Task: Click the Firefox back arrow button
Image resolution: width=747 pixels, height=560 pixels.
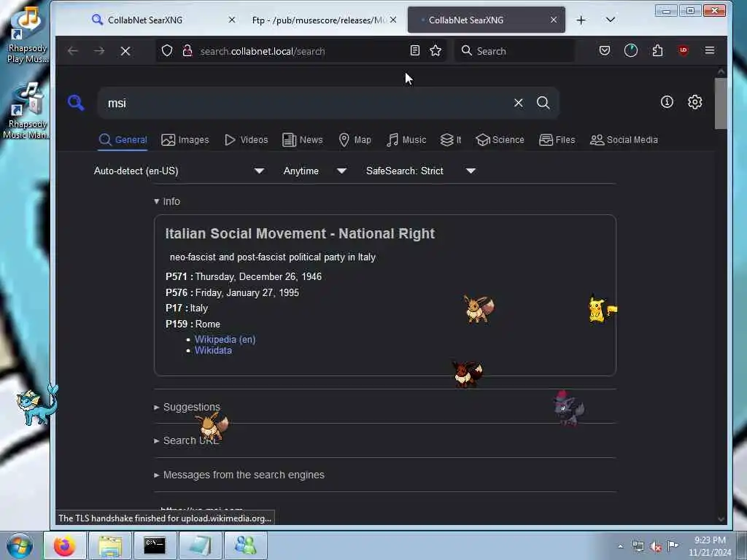Action: pyautogui.click(x=73, y=51)
